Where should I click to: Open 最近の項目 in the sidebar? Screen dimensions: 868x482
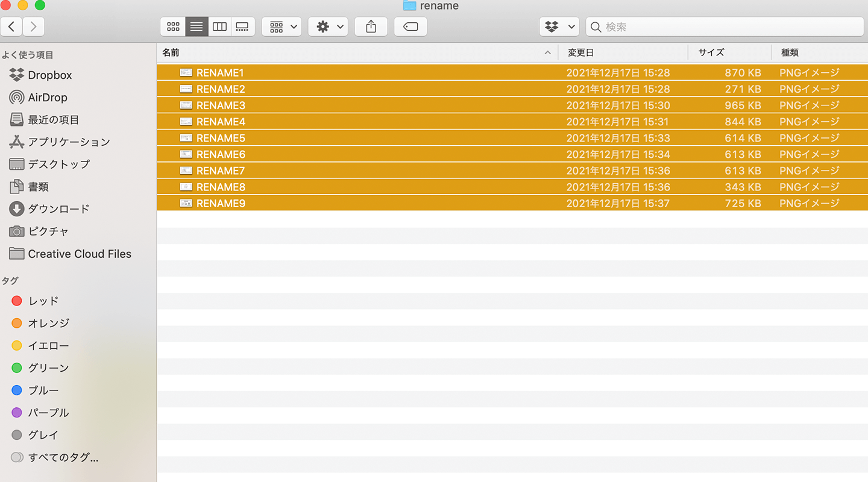coord(45,120)
